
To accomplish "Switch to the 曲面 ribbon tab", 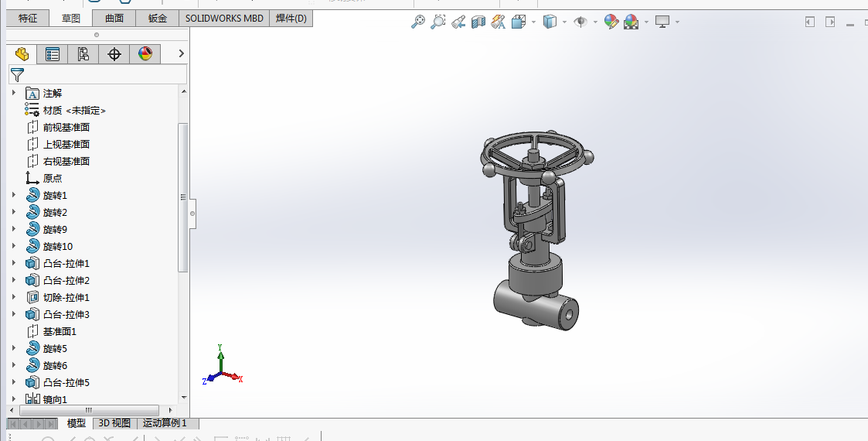I will [114, 19].
